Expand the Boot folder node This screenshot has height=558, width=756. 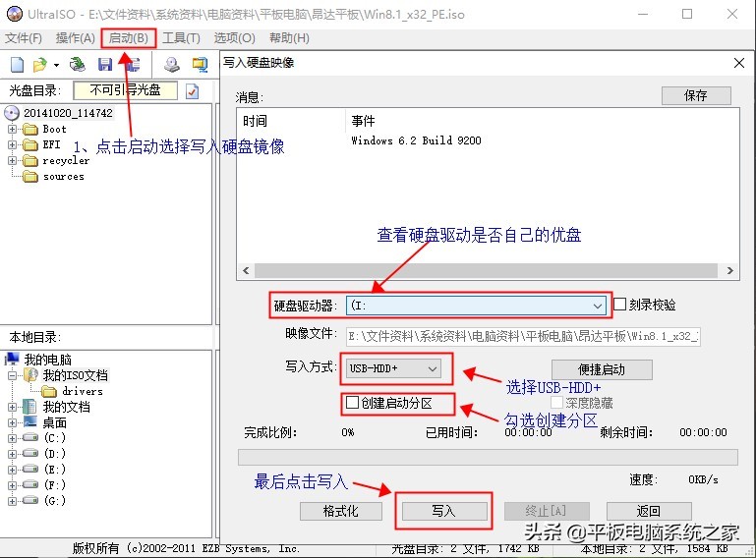[13, 129]
